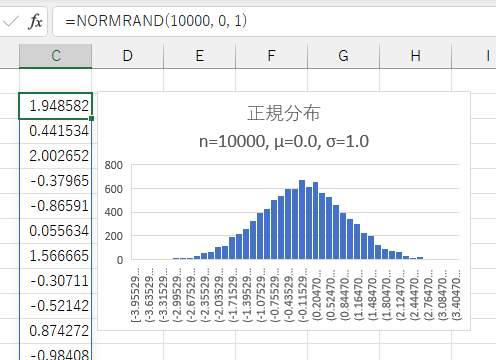Click the 800 vertical axis label
496x360 pixels.
[114, 165]
